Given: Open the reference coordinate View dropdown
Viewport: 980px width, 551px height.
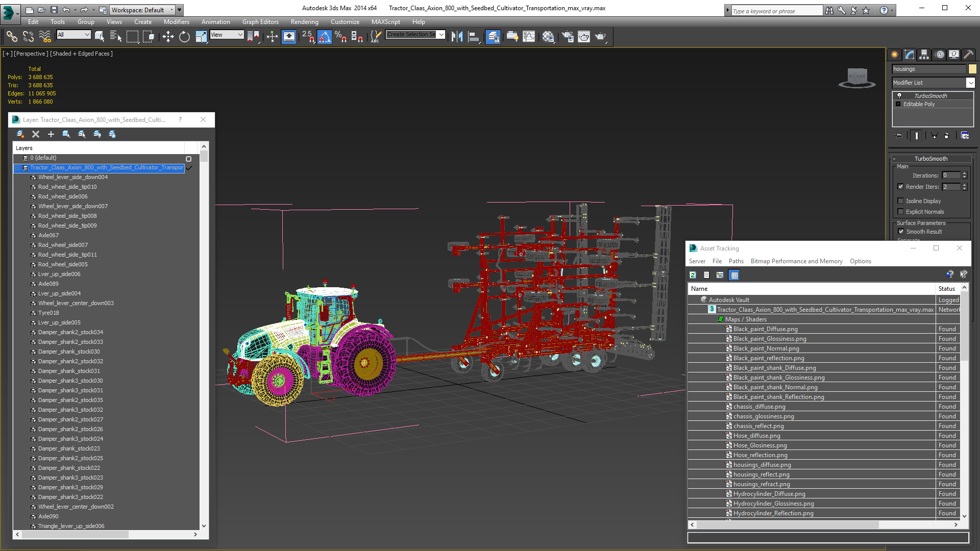Looking at the screenshot, I should (227, 35).
